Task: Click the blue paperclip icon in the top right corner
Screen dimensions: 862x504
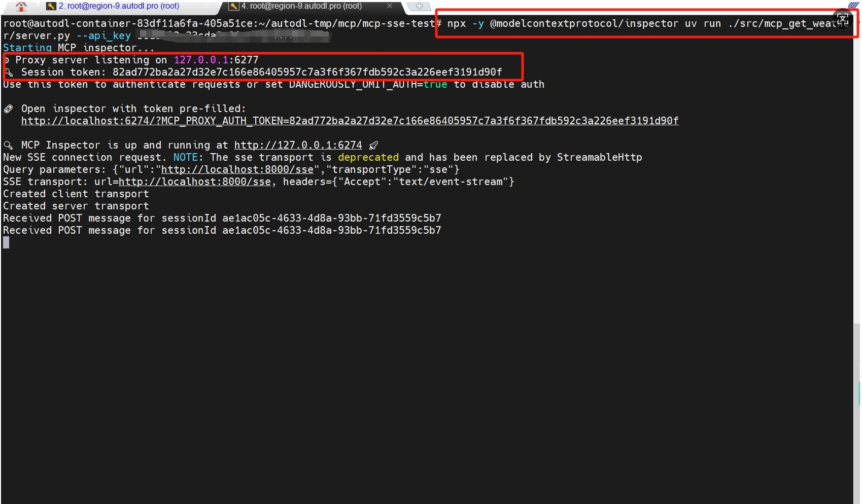Action: 853,5
